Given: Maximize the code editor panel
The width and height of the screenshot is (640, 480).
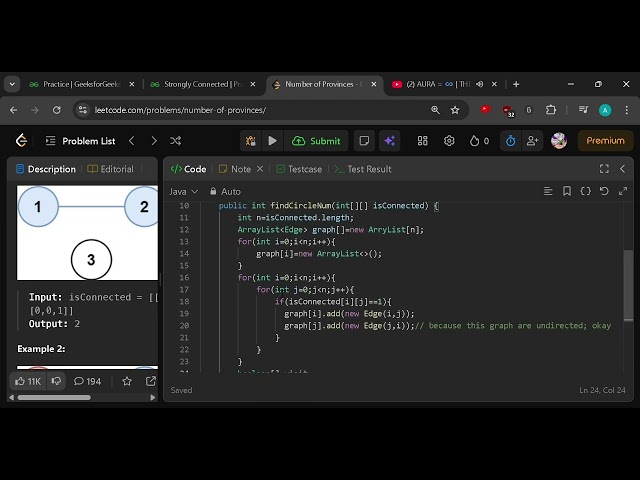Looking at the screenshot, I should pyautogui.click(x=604, y=169).
